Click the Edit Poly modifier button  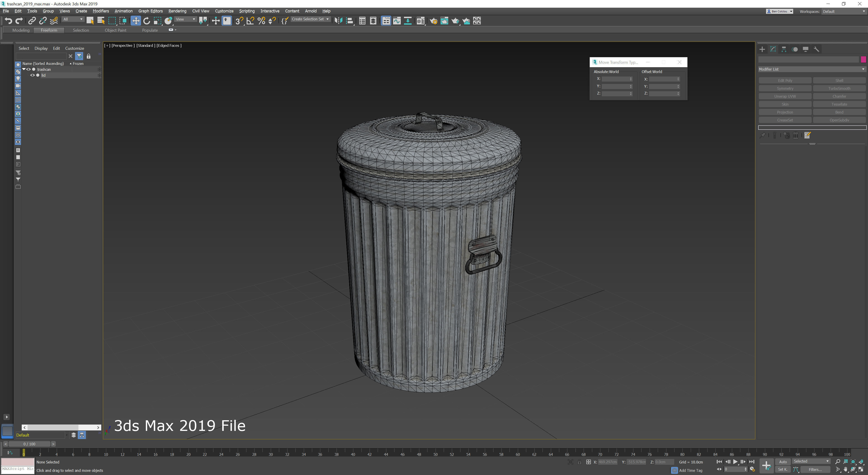(785, 81)
